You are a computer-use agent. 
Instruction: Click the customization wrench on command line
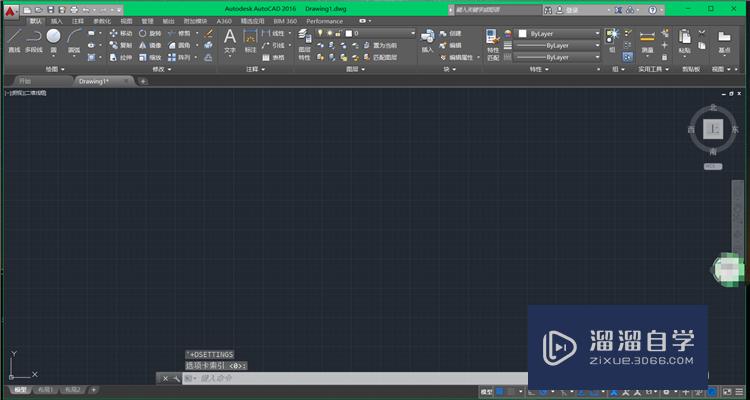coord(176,378)
